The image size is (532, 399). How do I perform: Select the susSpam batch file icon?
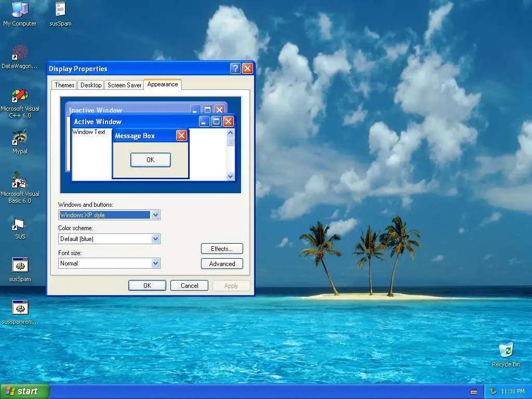coord(20,270)
